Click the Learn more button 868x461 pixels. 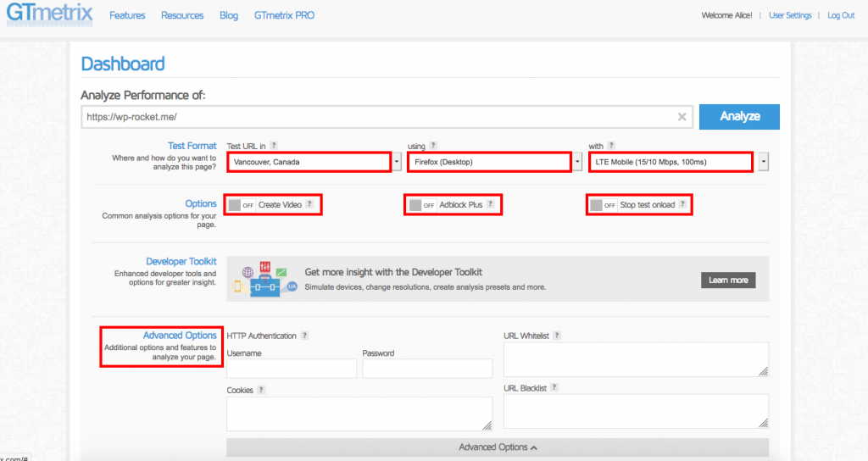tap(727, 280)
